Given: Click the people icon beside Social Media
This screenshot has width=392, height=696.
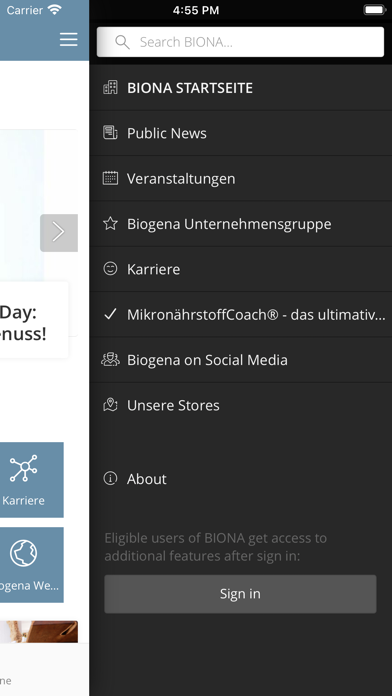Looking at the screenshot, I should (x=110, y=359).
